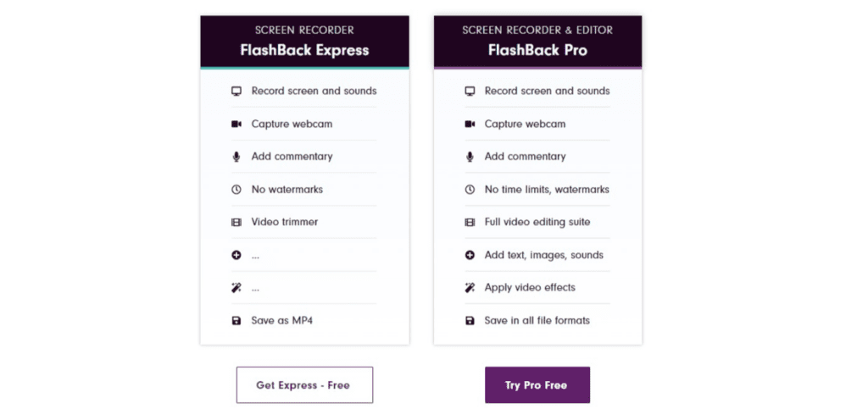Click the clock icon beside No time limits
Viewport: 868px width, 409px height.
[x=470, y=190]
